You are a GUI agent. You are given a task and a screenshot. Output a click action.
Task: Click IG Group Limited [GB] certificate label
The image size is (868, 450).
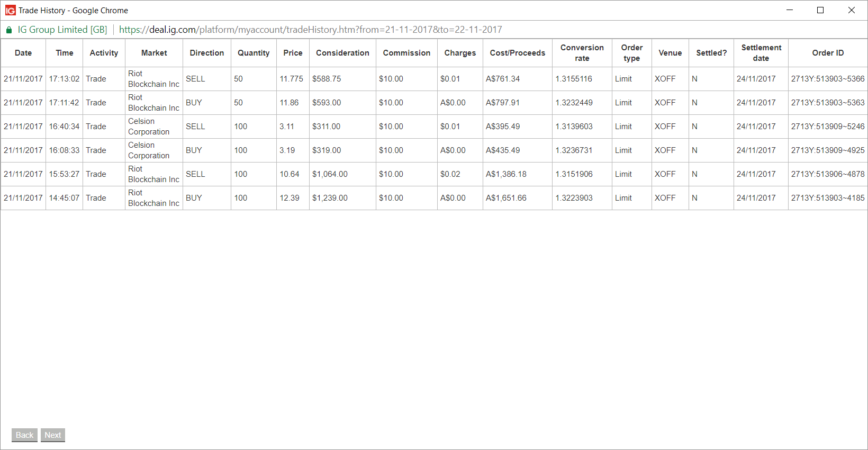pyautogui.click(x=62, y=30)
